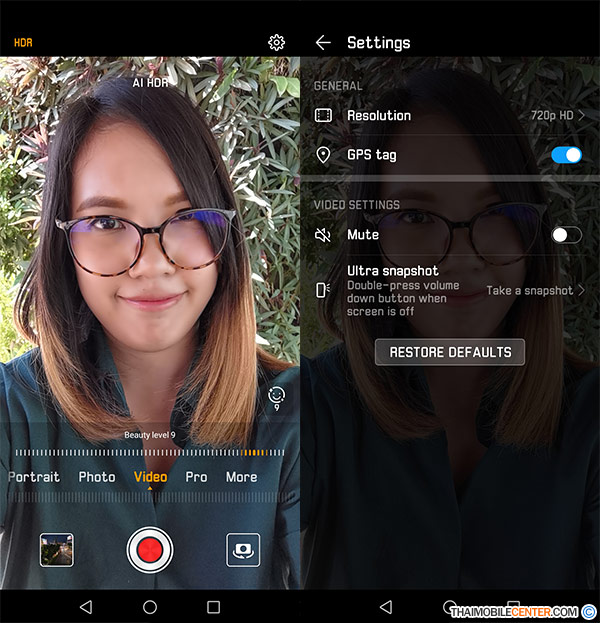
Task: Go back from Settings with arrow
Action: (x=323, y=43)
